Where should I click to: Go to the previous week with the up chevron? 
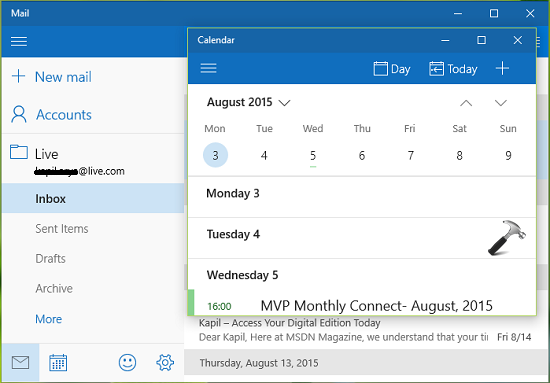click(466, 103)
